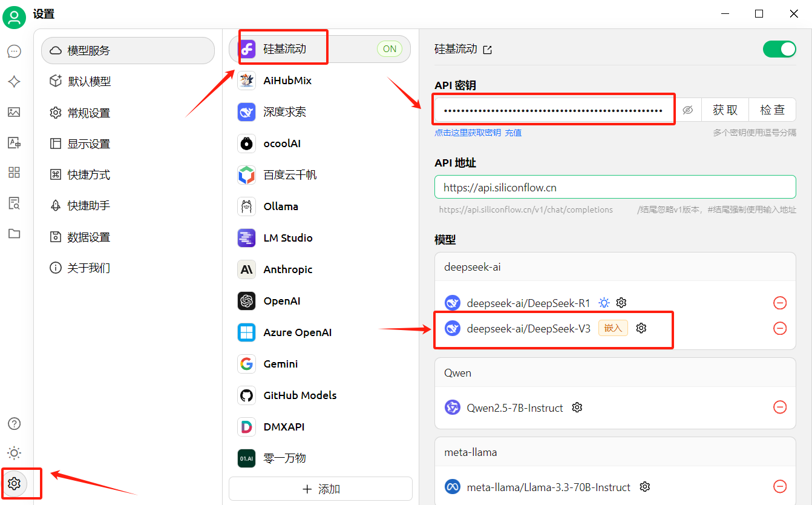Open the mini apps grid icon
Screen dimensions: 812x505
[x=14, y=173]
